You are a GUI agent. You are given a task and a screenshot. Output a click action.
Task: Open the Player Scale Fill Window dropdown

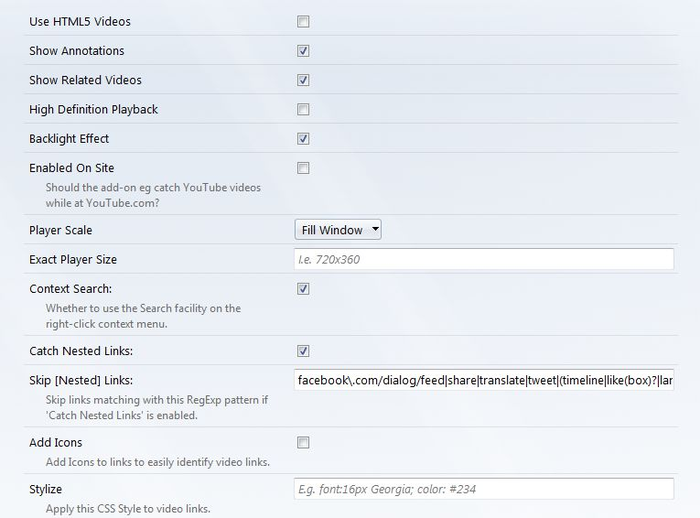[x=338, y=230]
